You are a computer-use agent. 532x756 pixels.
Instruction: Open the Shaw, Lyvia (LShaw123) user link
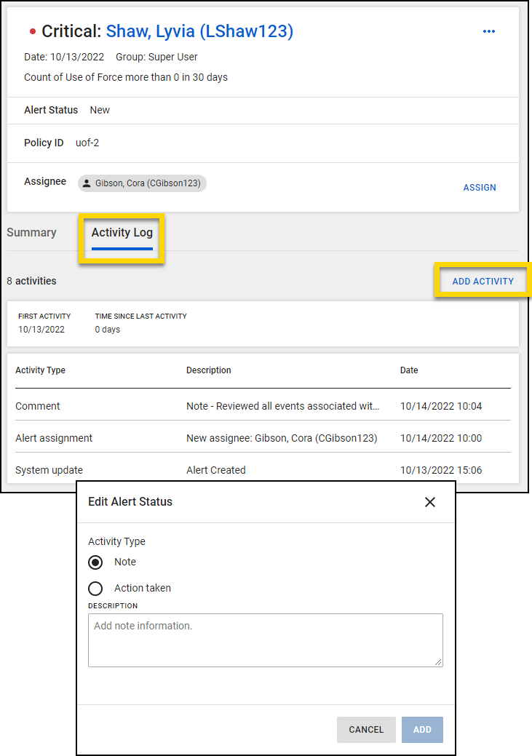coord(199,31)
